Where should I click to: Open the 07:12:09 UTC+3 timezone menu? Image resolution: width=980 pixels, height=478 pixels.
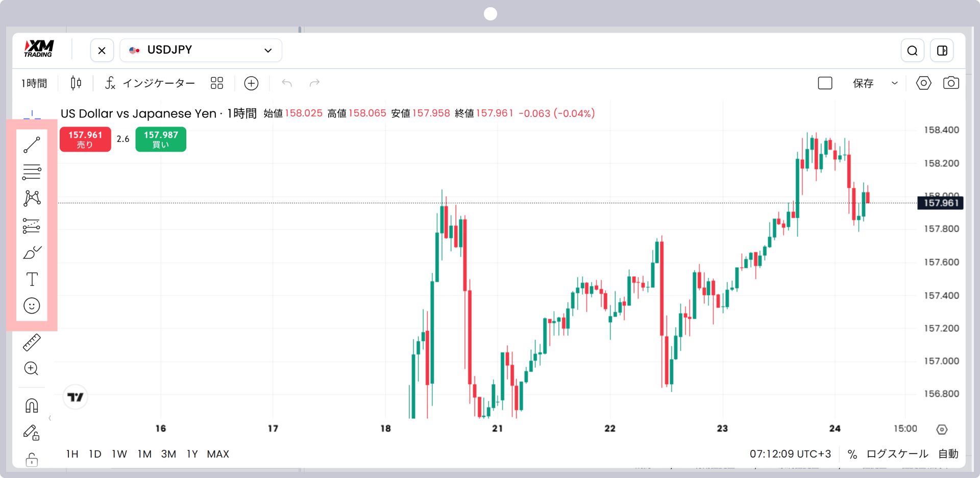pos(790,454)
